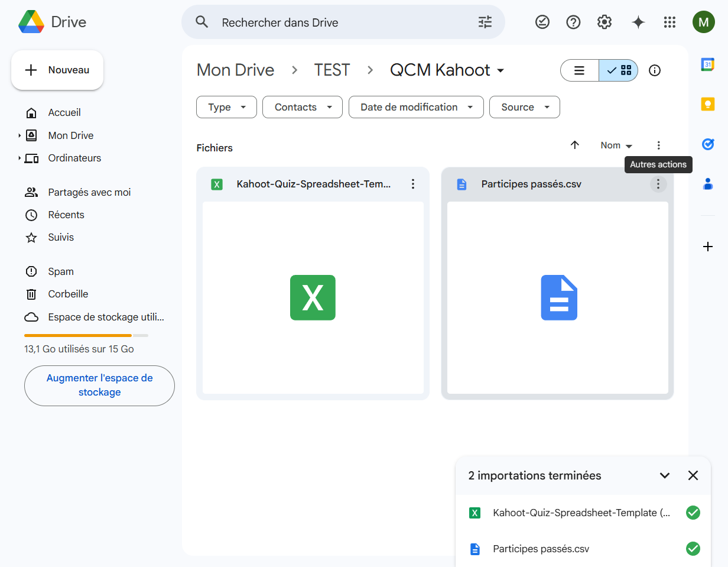728x567 pixels.
Task: Open the Nom sort dropdown
Action: [x=616, y=145]
